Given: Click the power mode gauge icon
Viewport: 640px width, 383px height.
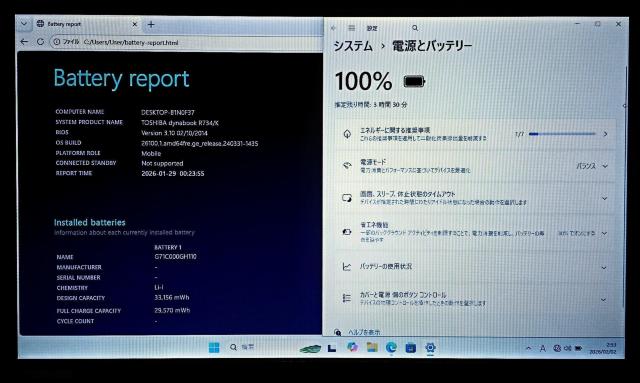Looking at the screenshot, I should tap(347, 165).
